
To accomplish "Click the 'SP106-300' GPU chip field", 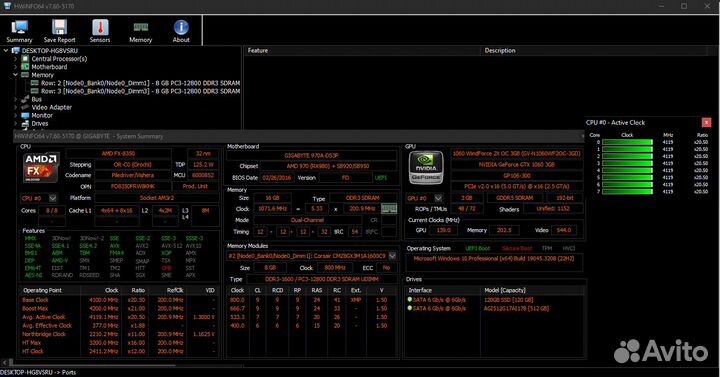I will coord(517,175).
